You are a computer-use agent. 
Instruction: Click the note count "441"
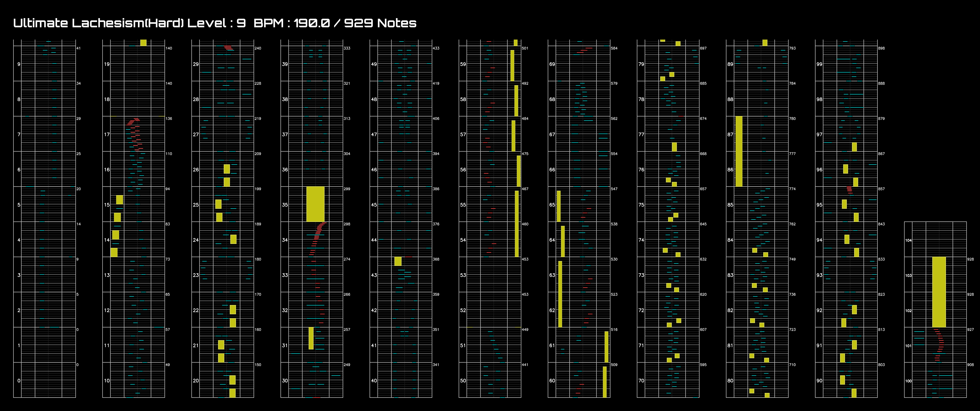click(525, 364)
